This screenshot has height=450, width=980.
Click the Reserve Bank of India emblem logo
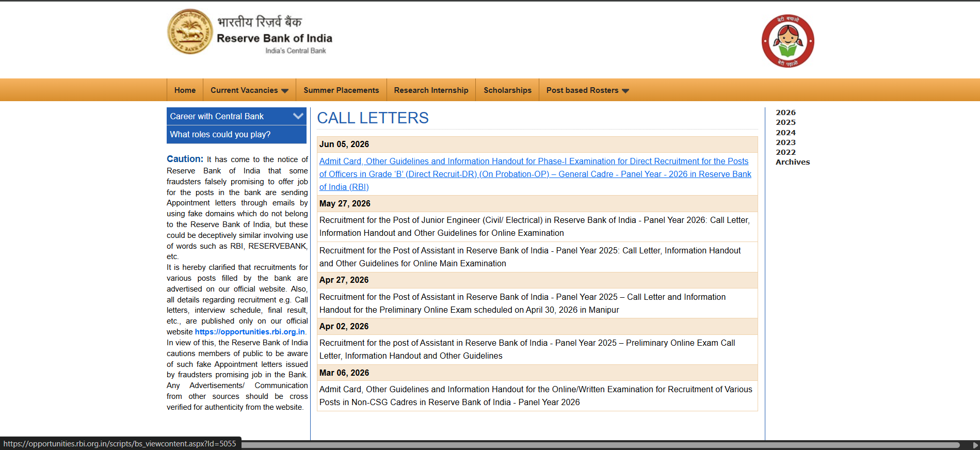point(190,31)
